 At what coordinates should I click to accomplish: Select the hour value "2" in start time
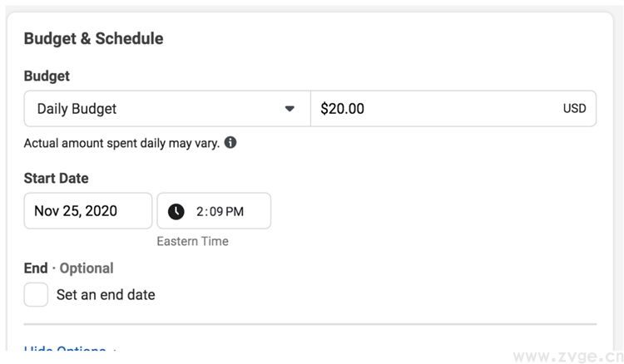[x=201, y=211]
